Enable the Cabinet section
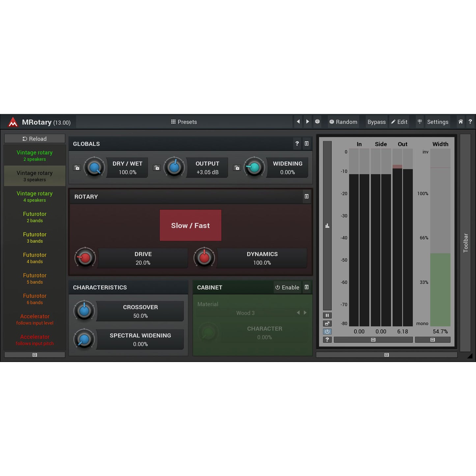The image size is (476, 476). click(287, 287)
